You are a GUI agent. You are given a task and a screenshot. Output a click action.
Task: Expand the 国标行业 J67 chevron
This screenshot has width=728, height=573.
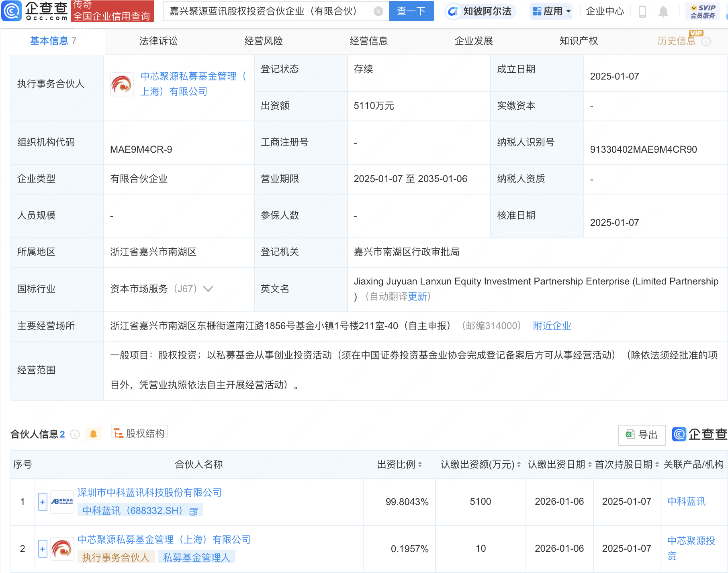pyautogui.click(x=208, y=289)
